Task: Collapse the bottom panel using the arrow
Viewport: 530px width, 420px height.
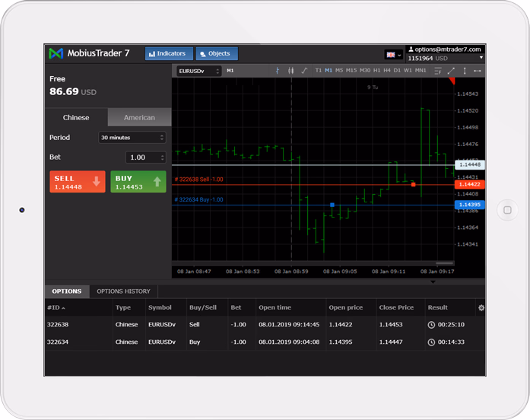Action: 433,282
